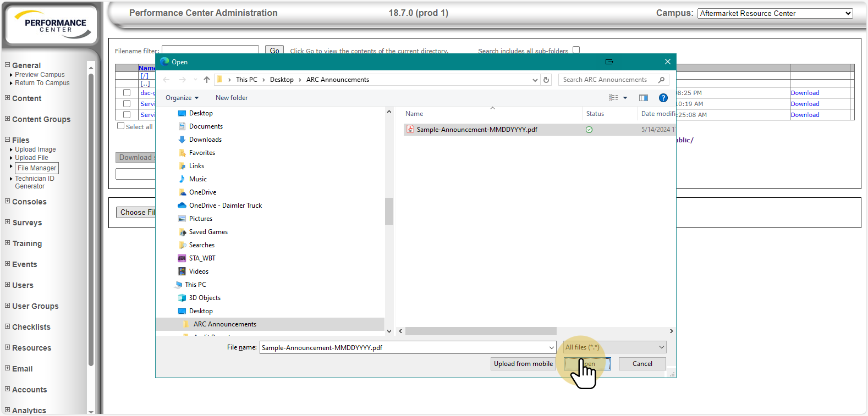Select Pictures folder in tree

click(x=200, y=219)
